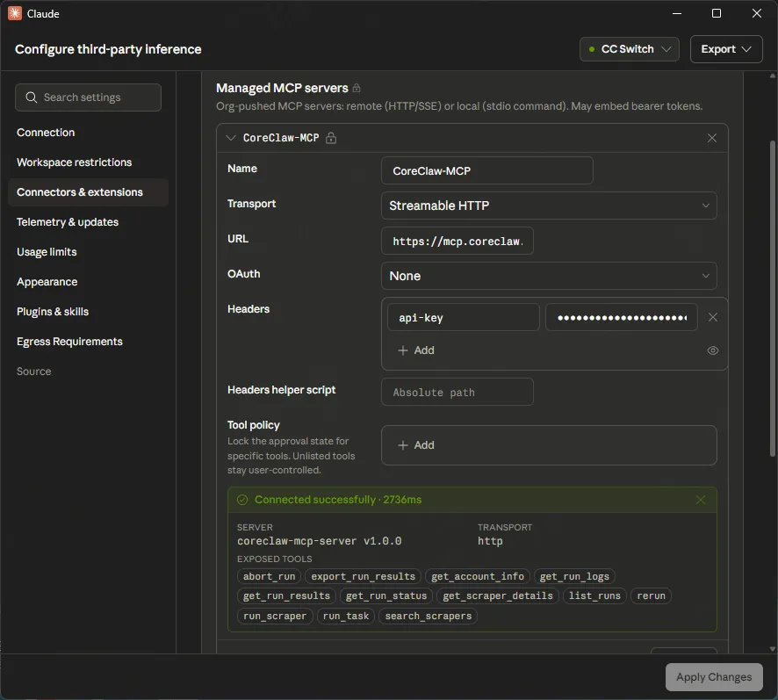778x700 pixels.
Task: Click Apply Changes button
Action: coord(714,677)
